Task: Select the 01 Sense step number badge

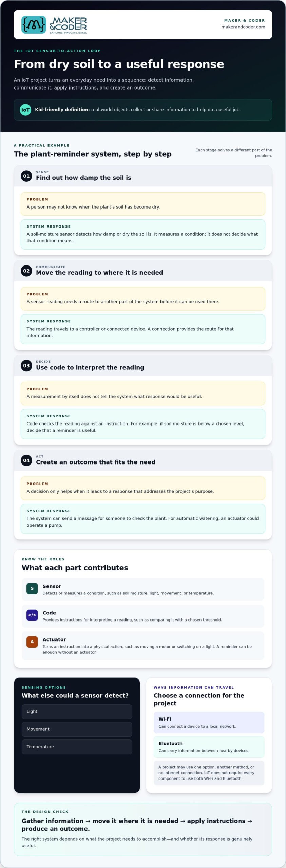Action: (26, 176)
